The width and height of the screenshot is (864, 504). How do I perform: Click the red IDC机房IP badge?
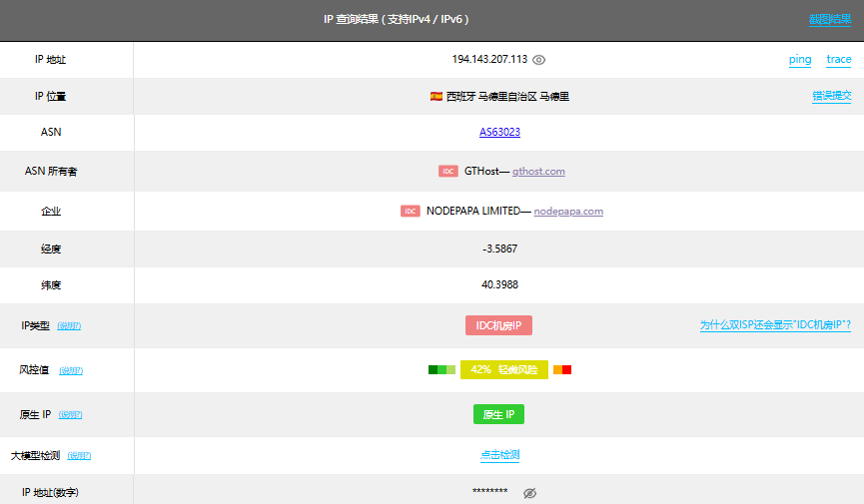click(498, 325)
